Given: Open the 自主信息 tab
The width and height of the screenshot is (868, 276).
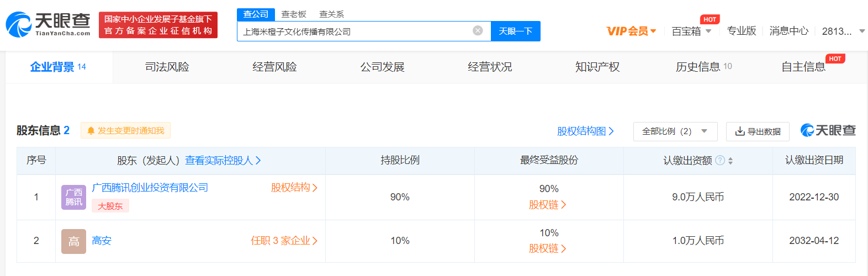Looking at the screenshot, I should (803, 67).
